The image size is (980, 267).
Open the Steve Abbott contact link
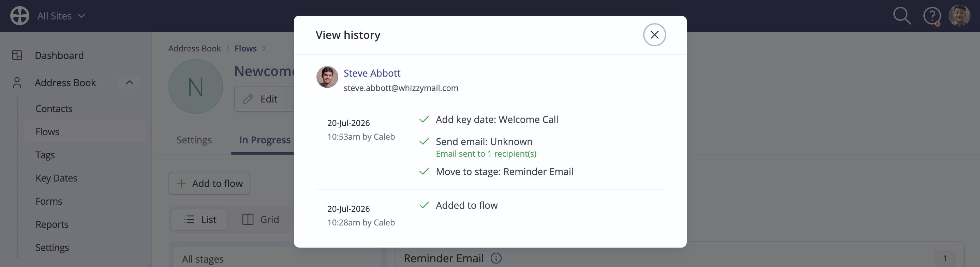[372, 73]
